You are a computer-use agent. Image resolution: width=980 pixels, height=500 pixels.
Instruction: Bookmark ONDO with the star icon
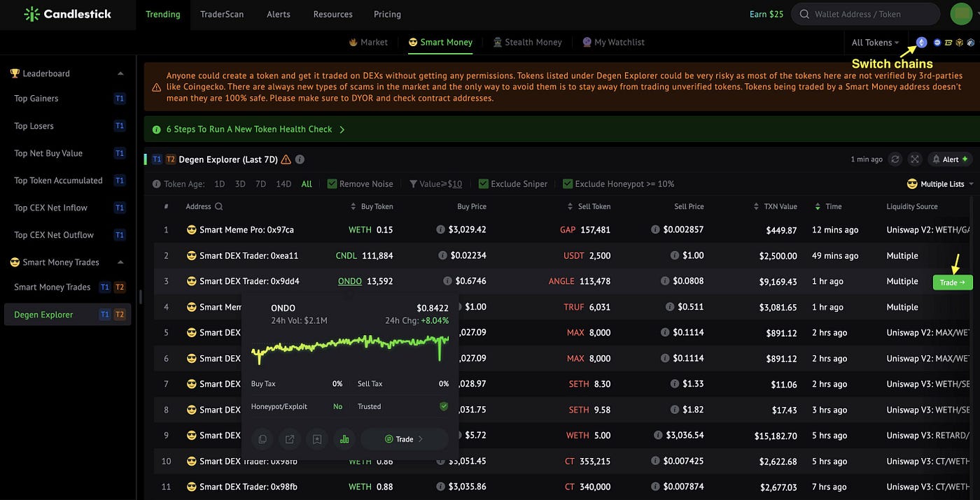317,439
